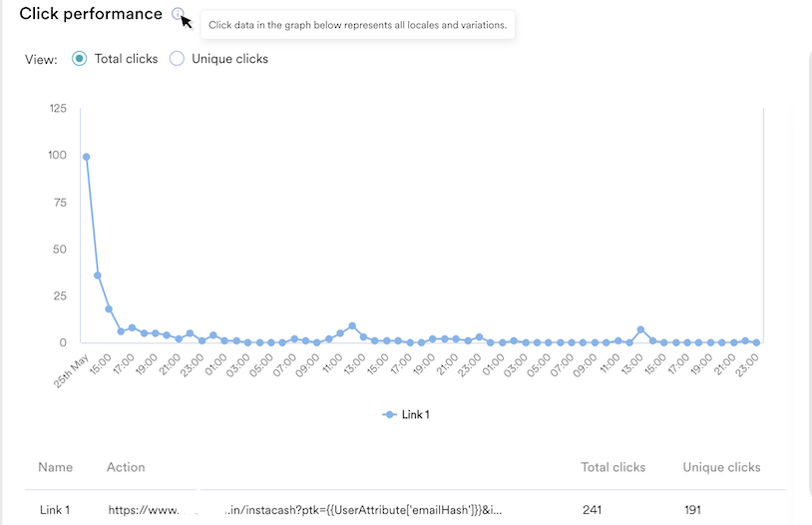Screen dimensions: 812x525
Task: Click the Link 1 legend dot marker
Action: pyautogui.click(x=389, y=414)
